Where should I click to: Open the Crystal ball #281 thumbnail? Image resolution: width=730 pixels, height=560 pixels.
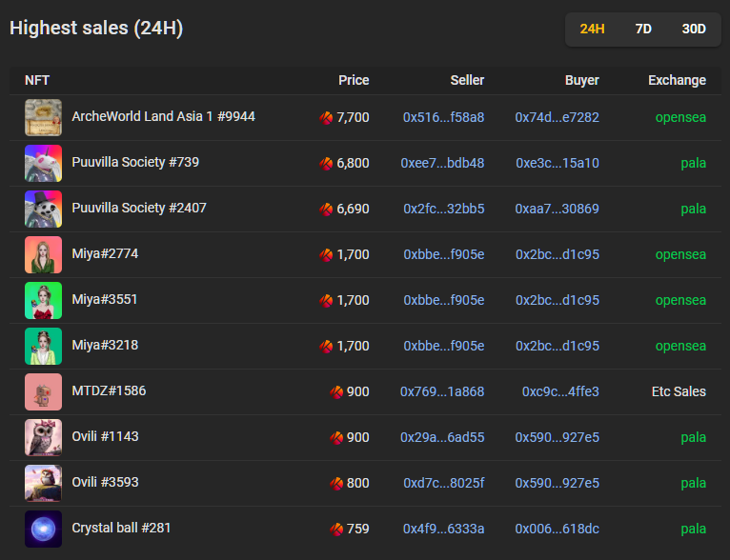point(43,529)
